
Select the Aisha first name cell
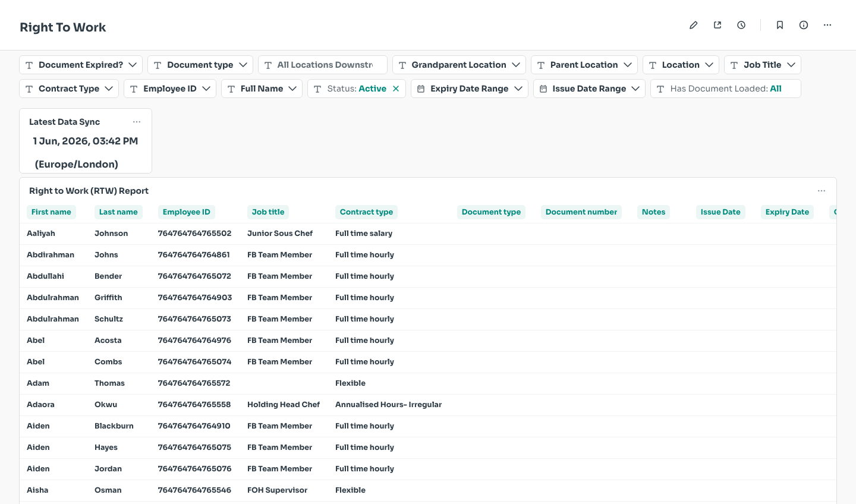pyautogui.click(x=37, y=490)
